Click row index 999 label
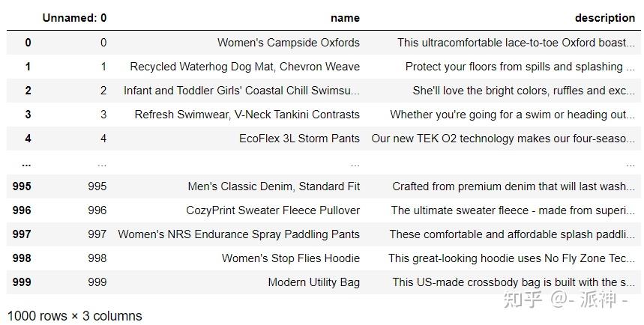 (22, 282)
